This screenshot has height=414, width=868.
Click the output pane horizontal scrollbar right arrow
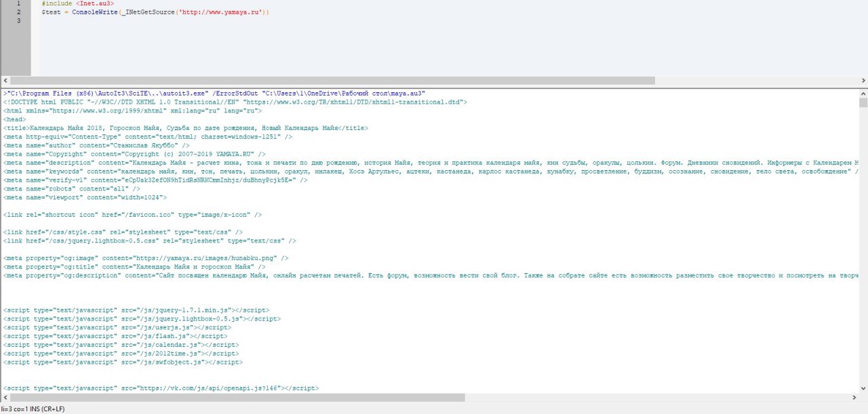click(x=854, y=398)
